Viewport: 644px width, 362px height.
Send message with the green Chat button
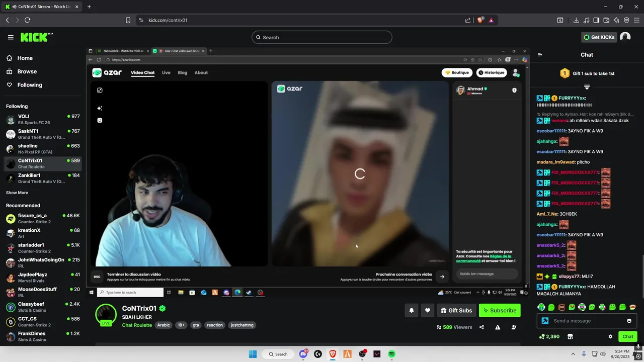628,337
